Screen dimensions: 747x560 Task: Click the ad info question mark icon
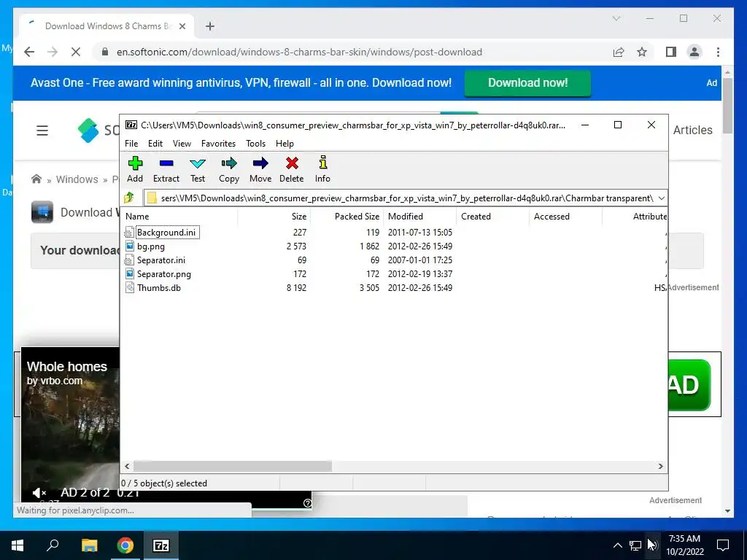(x=307, y=503)
